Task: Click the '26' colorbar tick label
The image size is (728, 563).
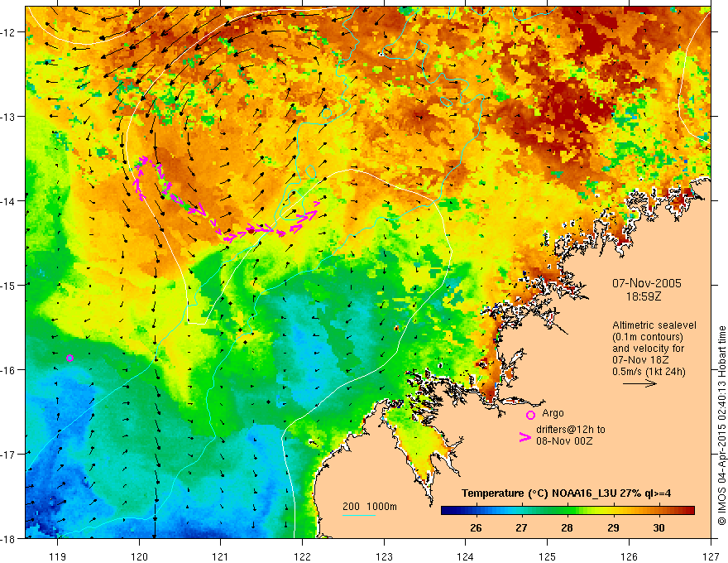Action: click(476, 527)
